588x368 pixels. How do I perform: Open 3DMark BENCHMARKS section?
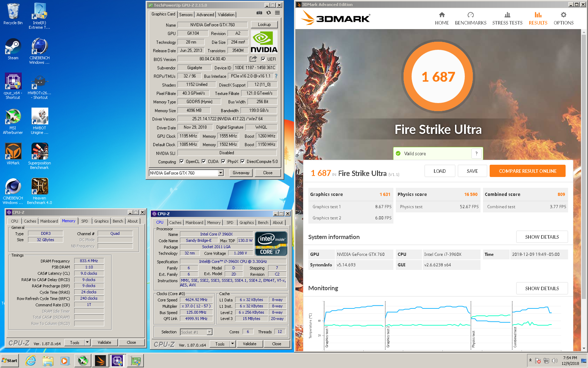tap(470, 19)
